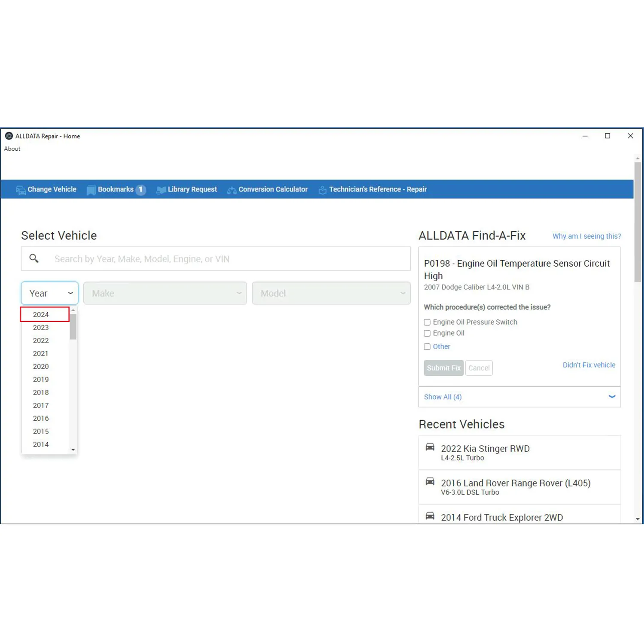Tick the Engine Oil checkbox
This screenshot has height=644, width=644.
tap(427, 334)
